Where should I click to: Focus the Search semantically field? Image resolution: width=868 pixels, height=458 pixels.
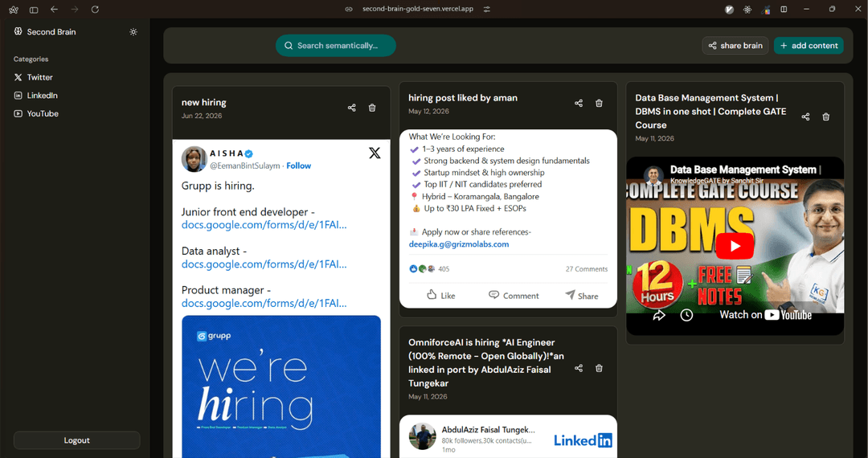[x=335, y=45]
